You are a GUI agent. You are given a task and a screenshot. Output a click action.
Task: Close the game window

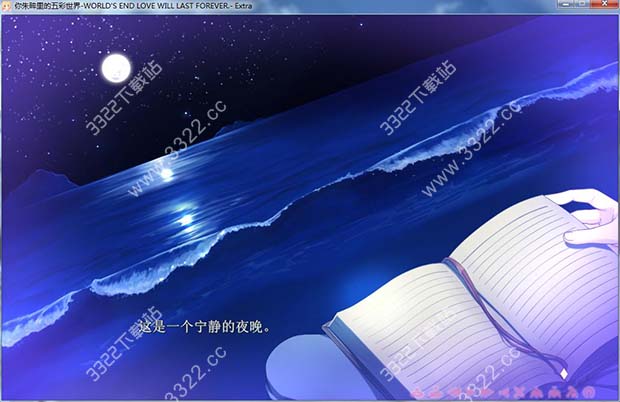point(604,4)
